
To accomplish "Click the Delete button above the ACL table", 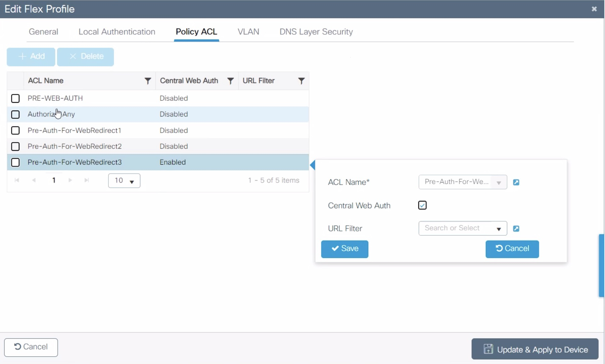I will click(86, 56).
